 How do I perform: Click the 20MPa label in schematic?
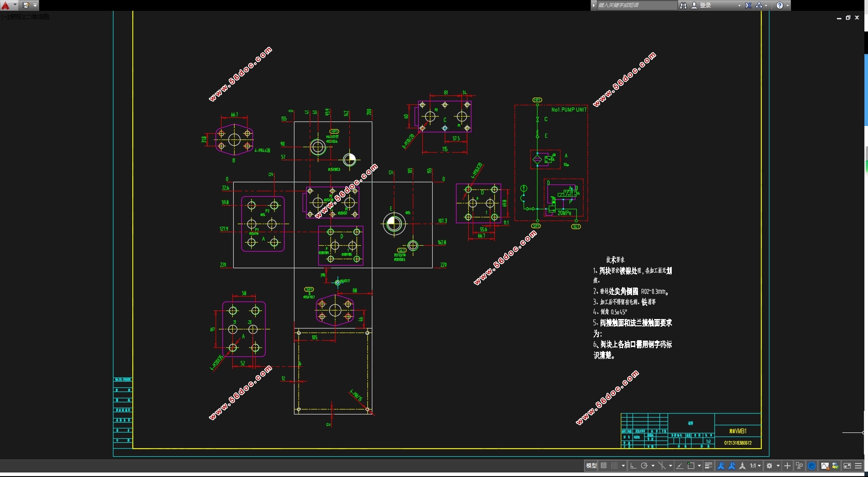click(564, 213)
